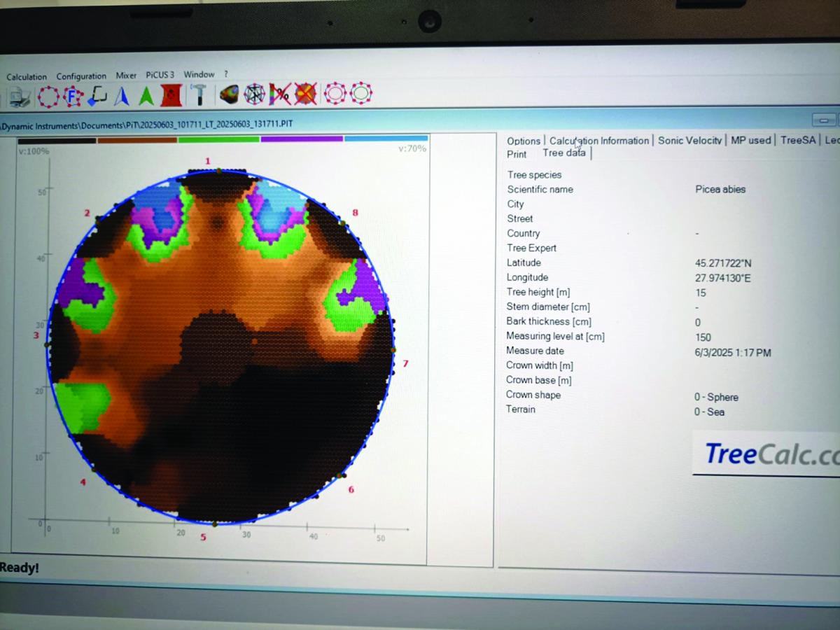Click the green arrow toolbar icon
840x630 pixels.
click(x=146, y=96)
